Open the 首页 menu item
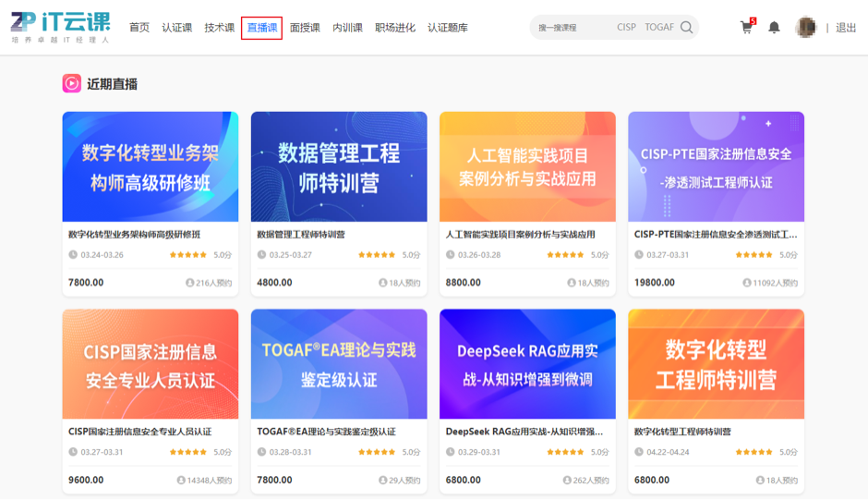This screenshot has width=868, height=500. tap(139, 28)
